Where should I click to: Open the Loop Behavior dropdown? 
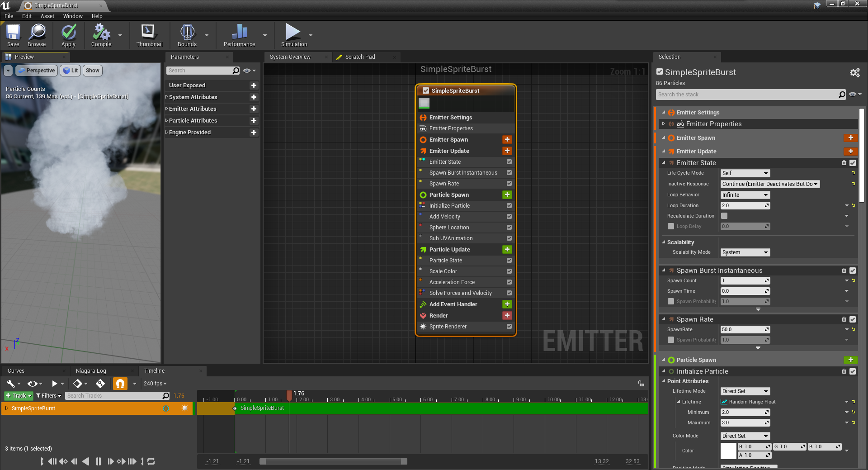pyautogui.click(x=745, y=195)
